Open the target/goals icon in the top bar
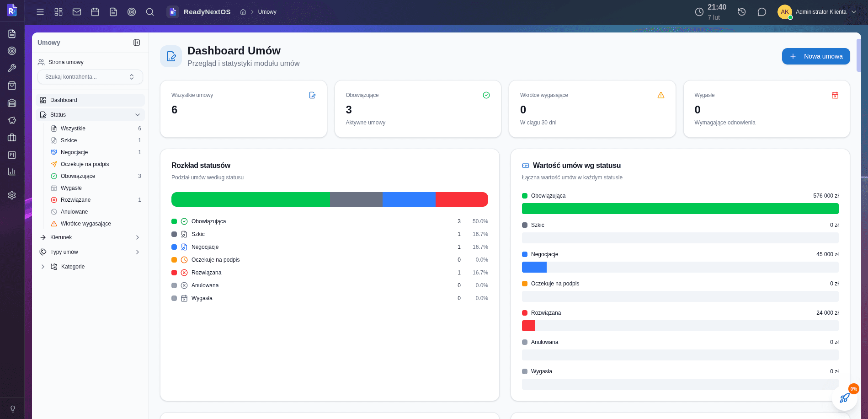 (x=132, y=12)
